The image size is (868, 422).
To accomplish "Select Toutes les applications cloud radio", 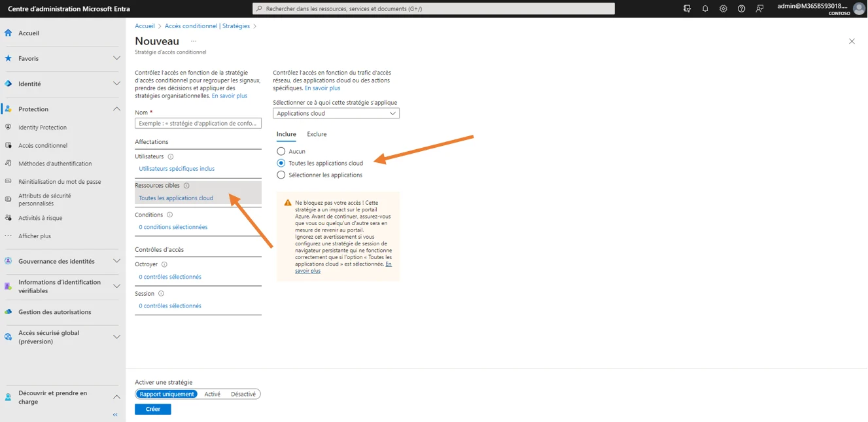I will pyautogui.click(x=281, y=163).
